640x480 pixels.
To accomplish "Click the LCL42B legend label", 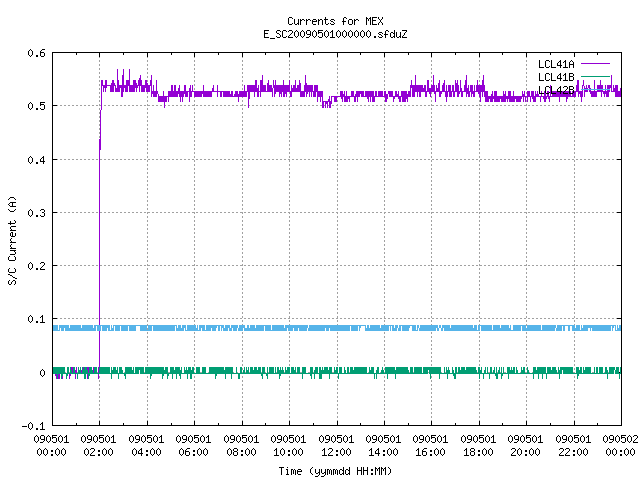I will click(556, 90).
